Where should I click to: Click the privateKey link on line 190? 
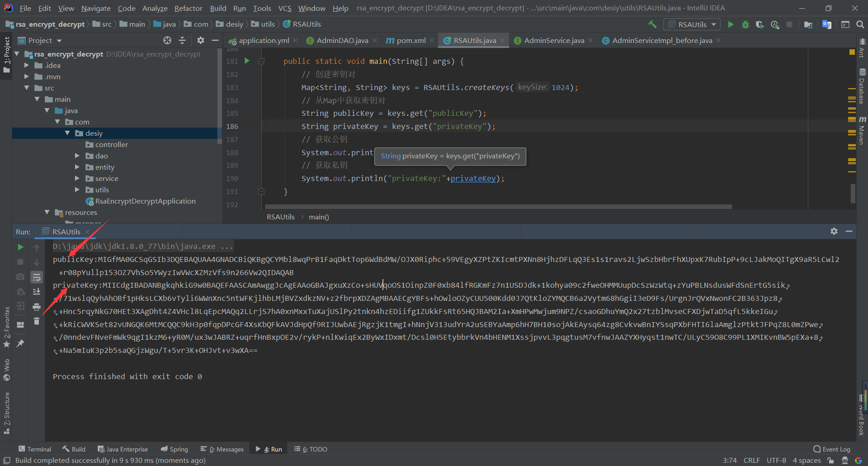(x=473, y=179)
